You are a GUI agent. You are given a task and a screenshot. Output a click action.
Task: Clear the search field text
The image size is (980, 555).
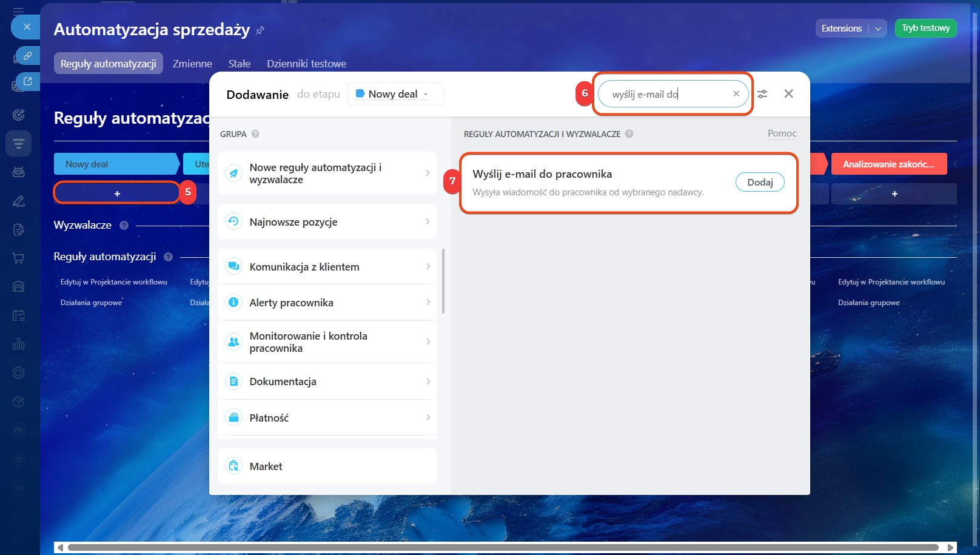point(736,94)
